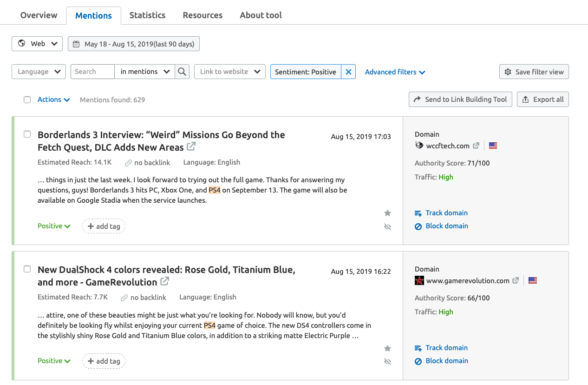Click the wccftech.com favicon
The image size is (588, 385).
(419, 146)
